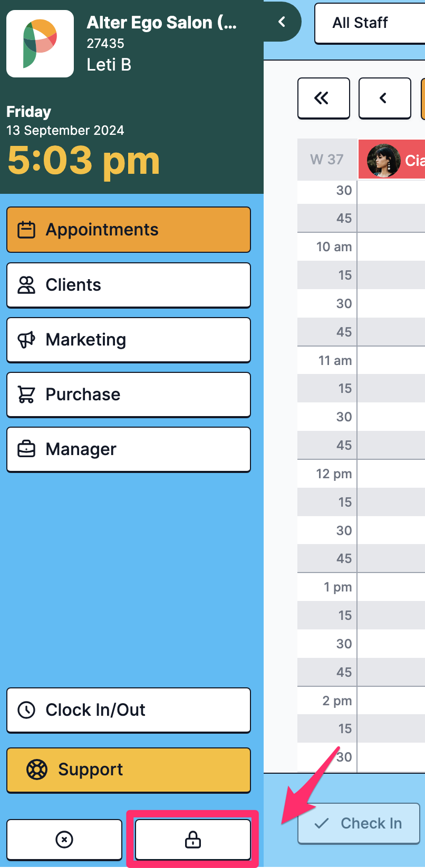This screenshot has height=868, width=425.
Task: Open the Marketing menu item
Action: 129,340
